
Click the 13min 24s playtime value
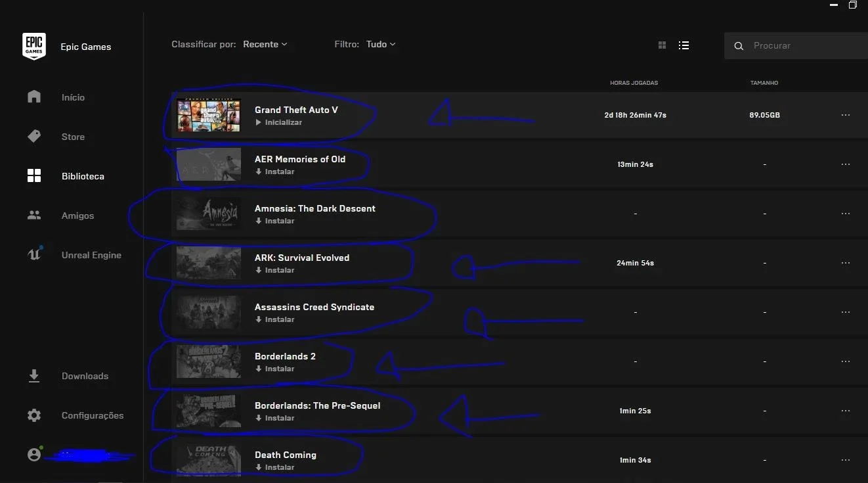636,164
